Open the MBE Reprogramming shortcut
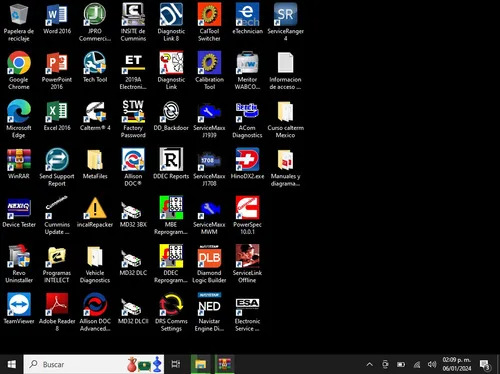500x374 pixels. point(171,215)
